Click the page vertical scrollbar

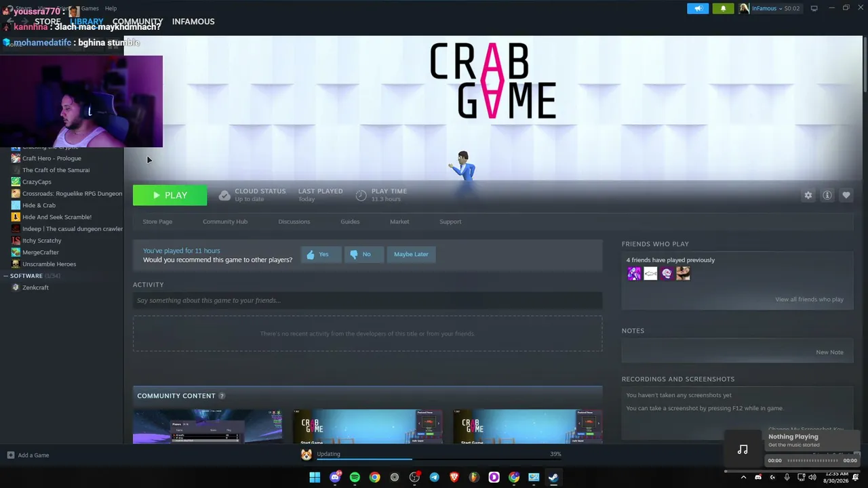point(865,64)
